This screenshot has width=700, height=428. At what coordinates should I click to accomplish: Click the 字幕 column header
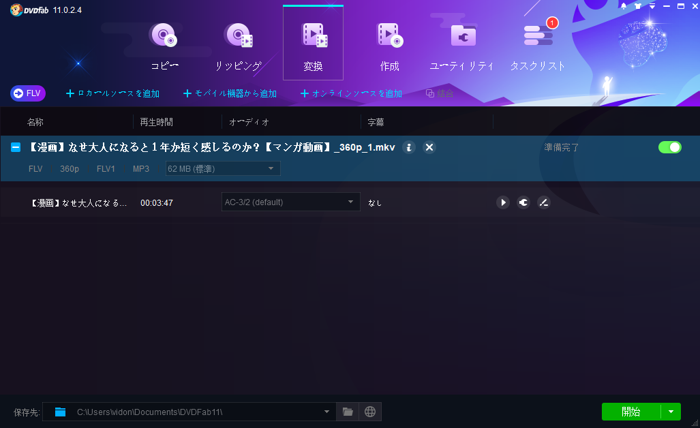(375, 122)
